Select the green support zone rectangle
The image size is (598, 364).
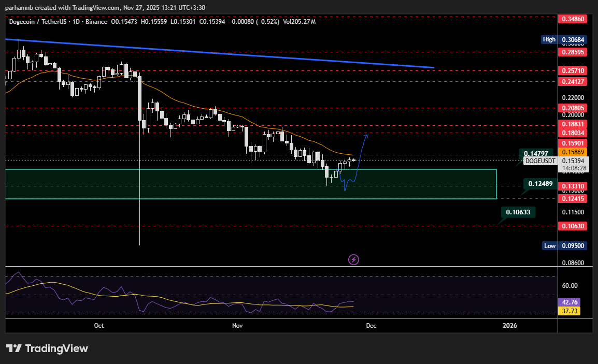click(415, 184)
